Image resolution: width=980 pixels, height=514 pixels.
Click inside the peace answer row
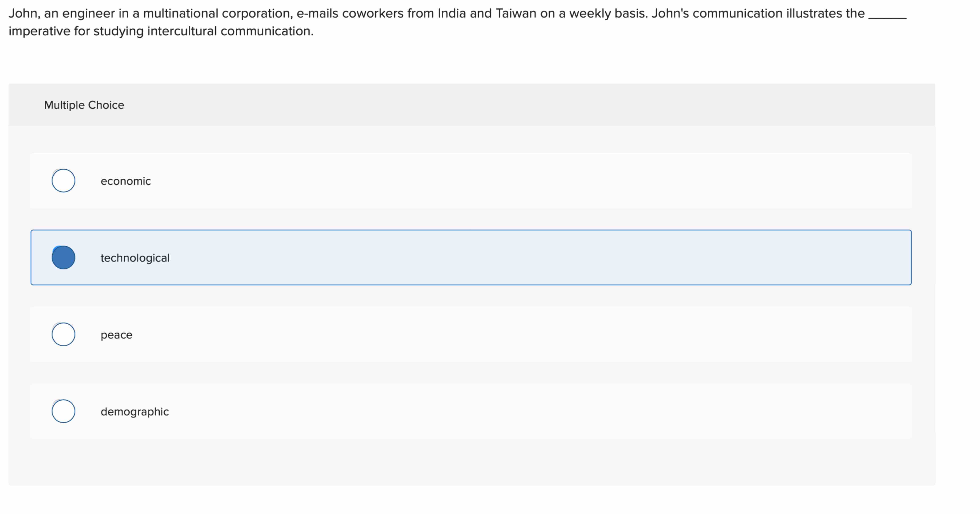pyautogui.click(x=456, y=335)
